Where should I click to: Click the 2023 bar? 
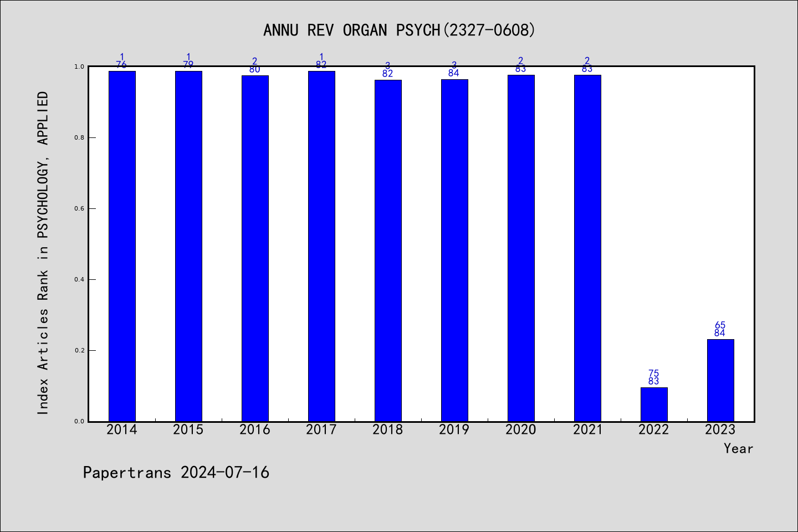tap(720, 380)
